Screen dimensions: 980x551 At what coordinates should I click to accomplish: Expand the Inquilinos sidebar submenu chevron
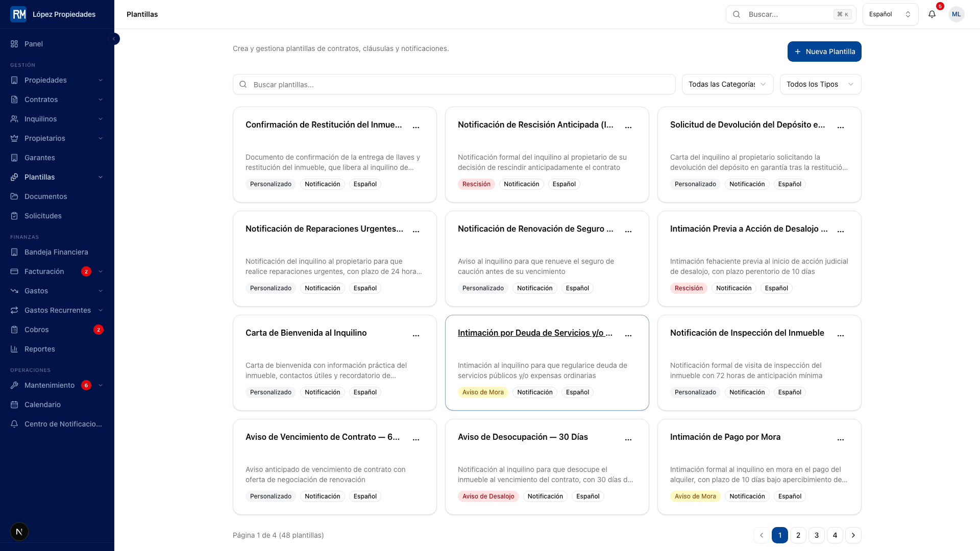click(101, 119)
